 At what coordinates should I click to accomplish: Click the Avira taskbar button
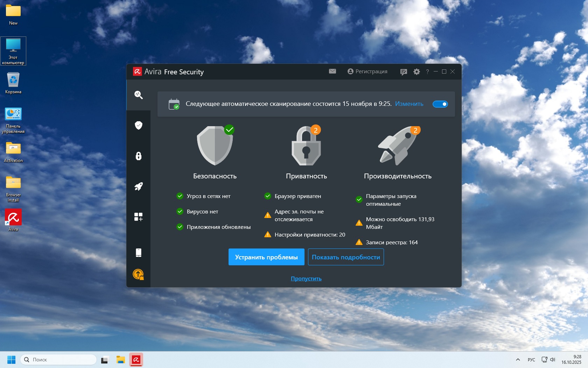point(136,360)
